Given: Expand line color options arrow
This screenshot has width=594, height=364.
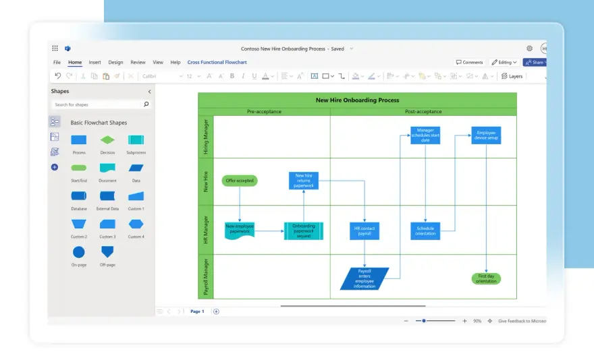Looking at the screenshot, I should pos(379,76).
